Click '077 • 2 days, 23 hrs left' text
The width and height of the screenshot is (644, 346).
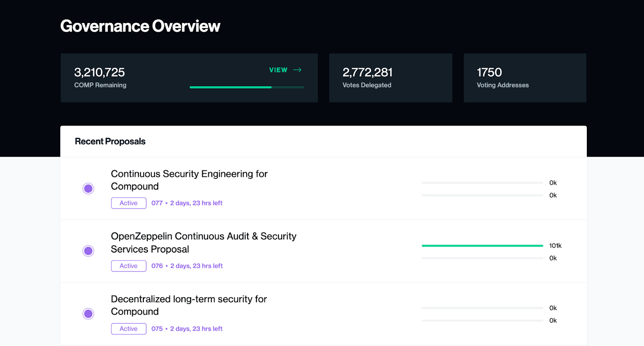tap(187, 203)
